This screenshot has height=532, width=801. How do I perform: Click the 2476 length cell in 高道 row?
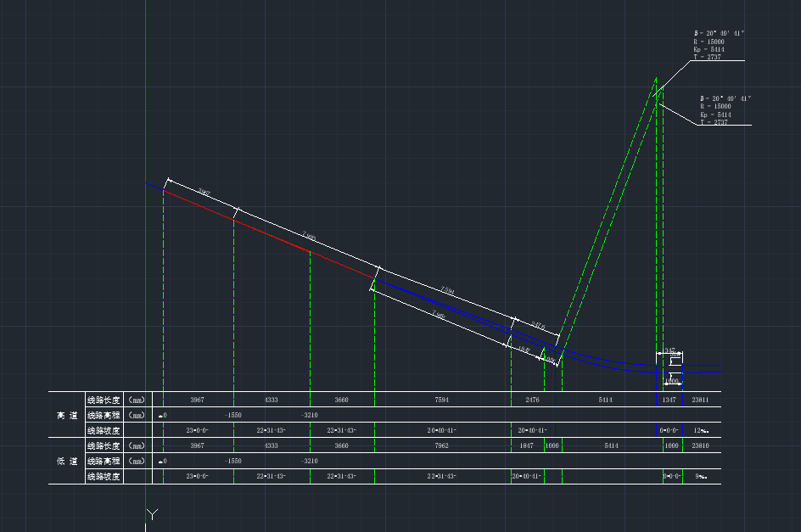tap(532, 400)
